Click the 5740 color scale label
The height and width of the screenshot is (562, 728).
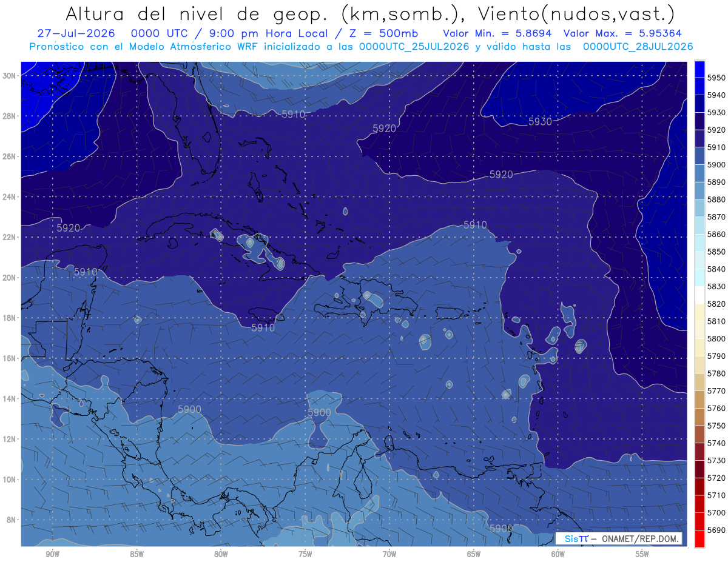coord(716,443)
